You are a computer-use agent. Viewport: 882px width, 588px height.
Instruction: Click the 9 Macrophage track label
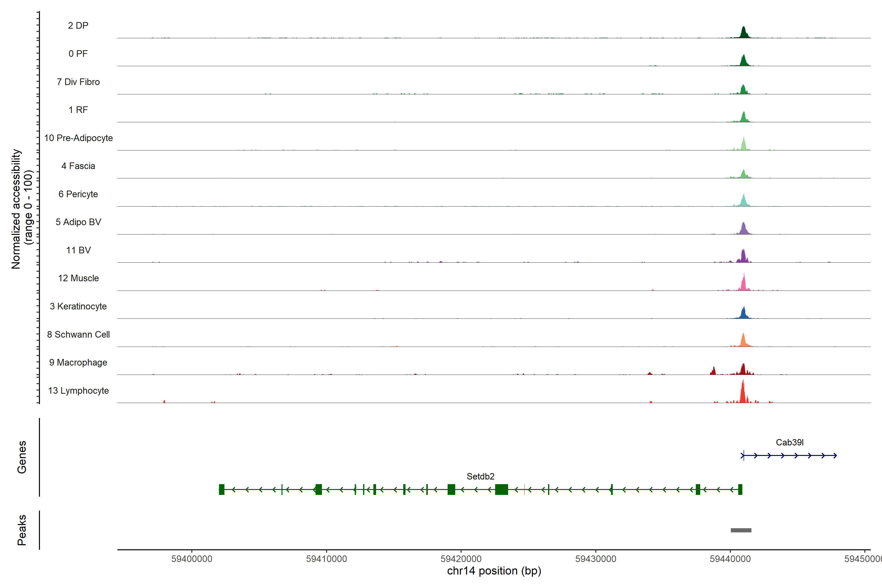coord(78,362)
